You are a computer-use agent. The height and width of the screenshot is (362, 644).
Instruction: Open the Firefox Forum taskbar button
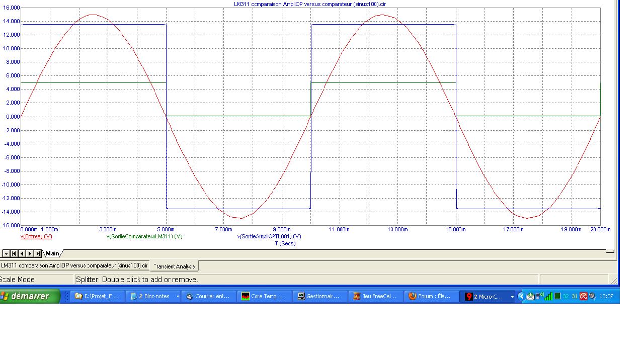click(x=431, y=297)
